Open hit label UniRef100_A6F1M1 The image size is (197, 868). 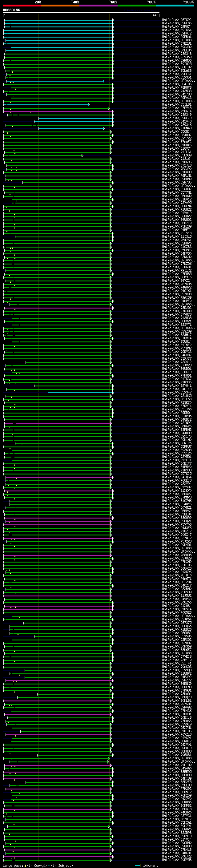(x=177, y=176)
